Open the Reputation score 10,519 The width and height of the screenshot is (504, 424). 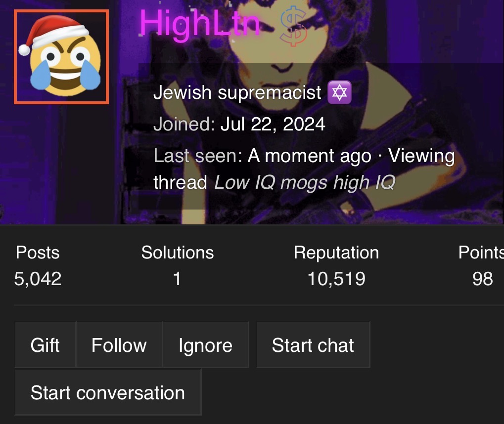tap(336, 279)
